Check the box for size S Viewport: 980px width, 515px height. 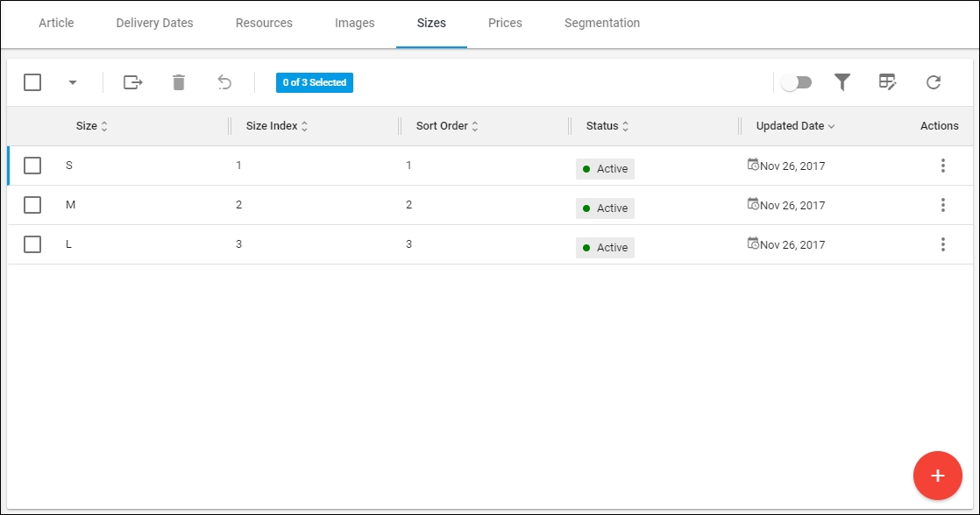point(32,166)
